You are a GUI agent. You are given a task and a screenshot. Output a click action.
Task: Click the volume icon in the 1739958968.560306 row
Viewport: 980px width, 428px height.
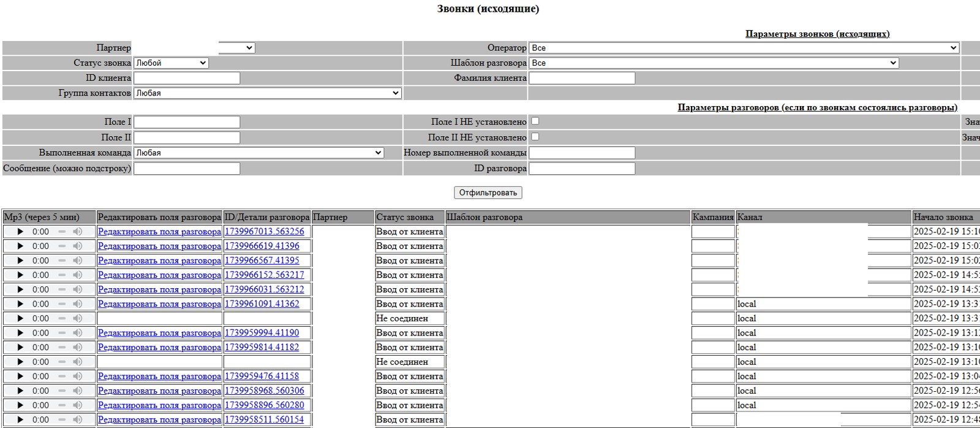tap(78, 391)
